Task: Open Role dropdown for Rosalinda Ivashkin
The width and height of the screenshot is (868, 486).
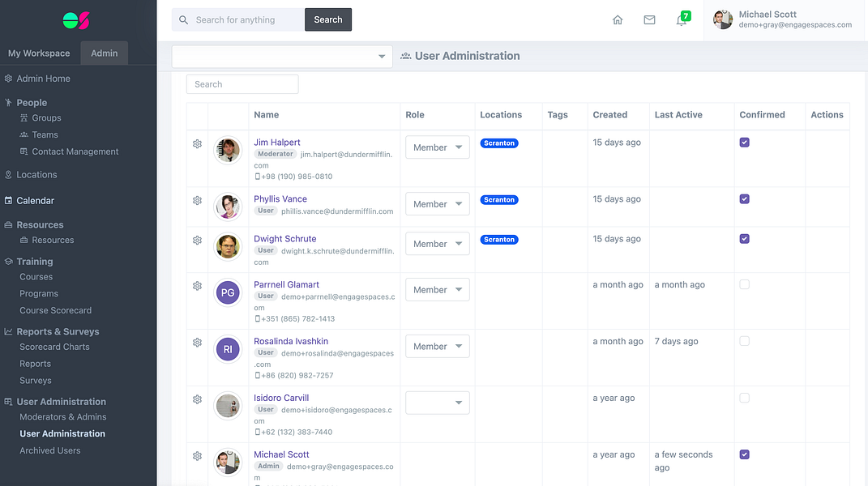Action: [x=438, y=346]
